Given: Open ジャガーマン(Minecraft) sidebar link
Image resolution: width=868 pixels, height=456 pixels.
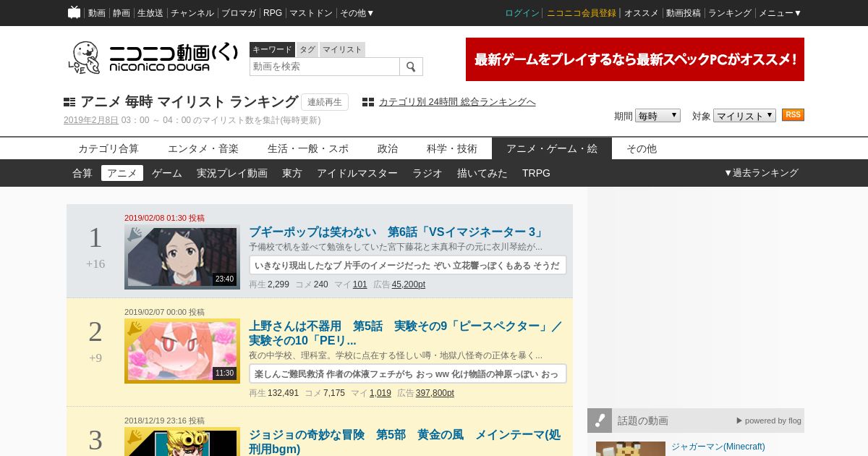Looking at the screenshot, I should tap(718, 447).
